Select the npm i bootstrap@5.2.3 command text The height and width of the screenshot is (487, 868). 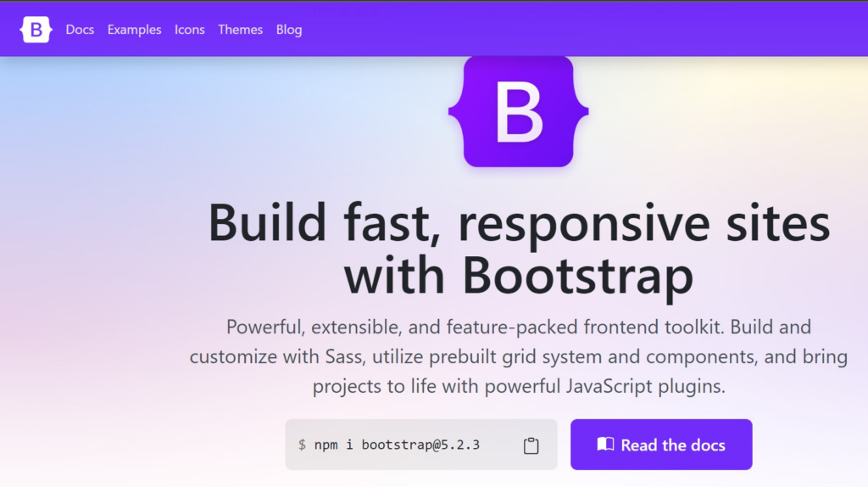(x=397, y=445)
